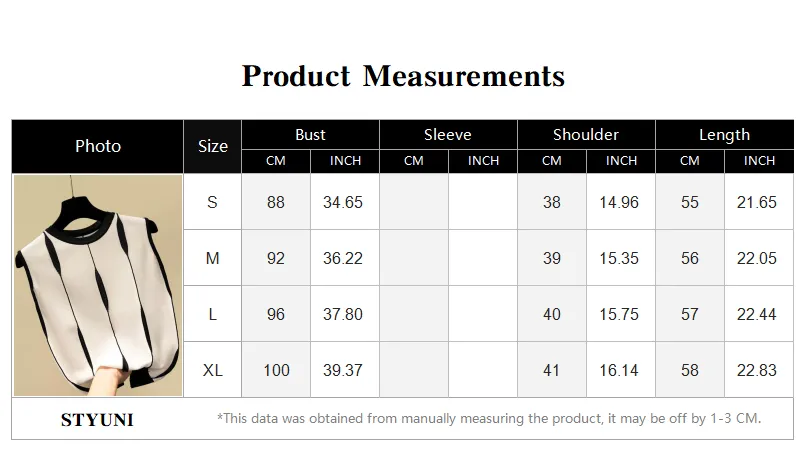Click the 58 cm length value
Screen dimensions: 806x455
pos(690,370)
